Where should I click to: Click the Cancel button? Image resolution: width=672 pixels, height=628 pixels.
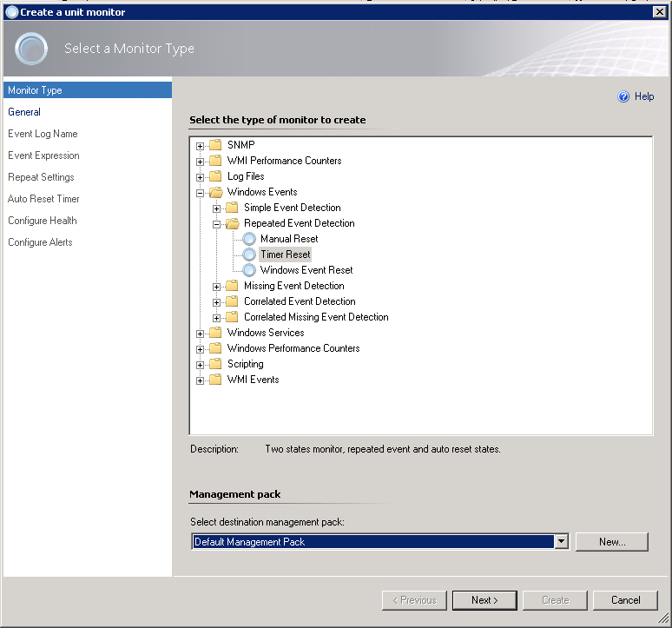[x=625, y=600]
